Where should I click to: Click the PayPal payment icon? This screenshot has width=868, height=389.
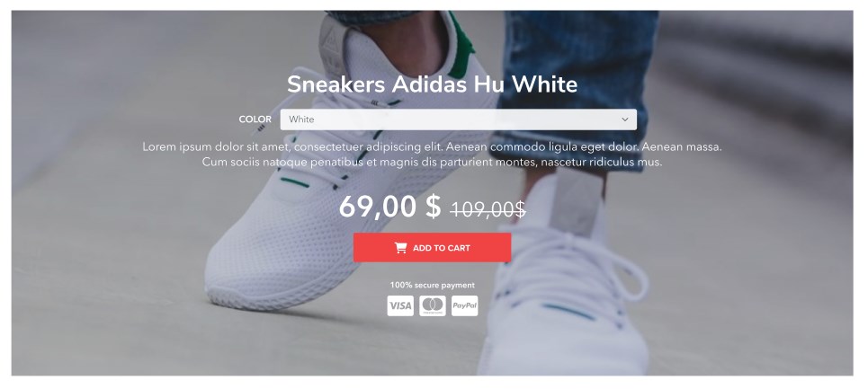coord(464,305)
